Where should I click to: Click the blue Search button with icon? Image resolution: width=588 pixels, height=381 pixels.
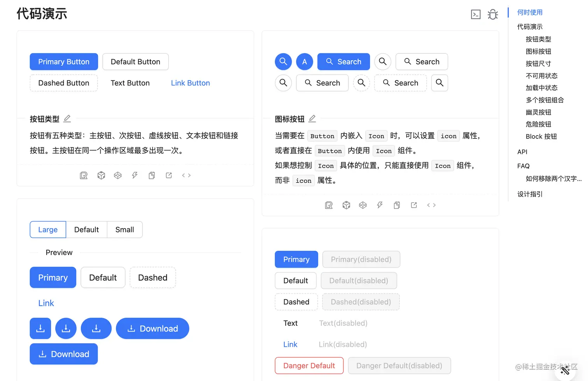pyautogui.click(x=344, y=61)
